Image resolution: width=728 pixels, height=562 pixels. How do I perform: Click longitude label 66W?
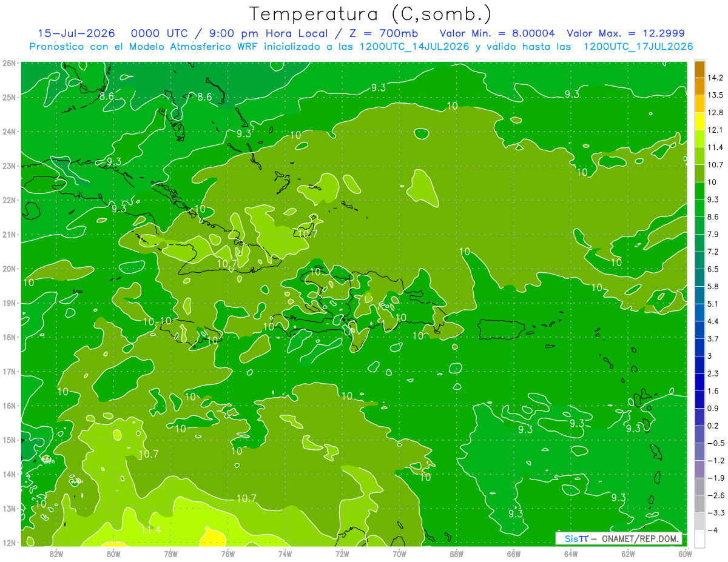point(514,553)
